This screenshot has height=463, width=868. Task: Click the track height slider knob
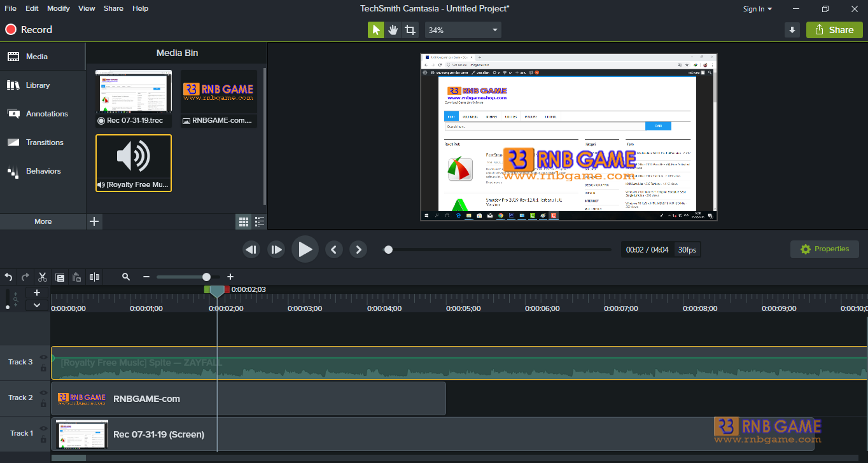8,307
